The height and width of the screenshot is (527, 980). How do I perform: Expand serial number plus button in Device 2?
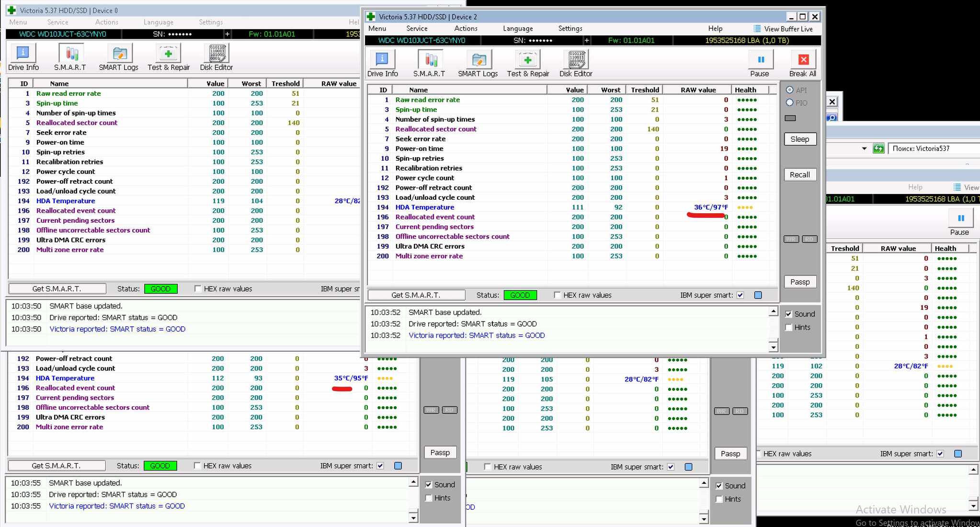click(587, 41)
